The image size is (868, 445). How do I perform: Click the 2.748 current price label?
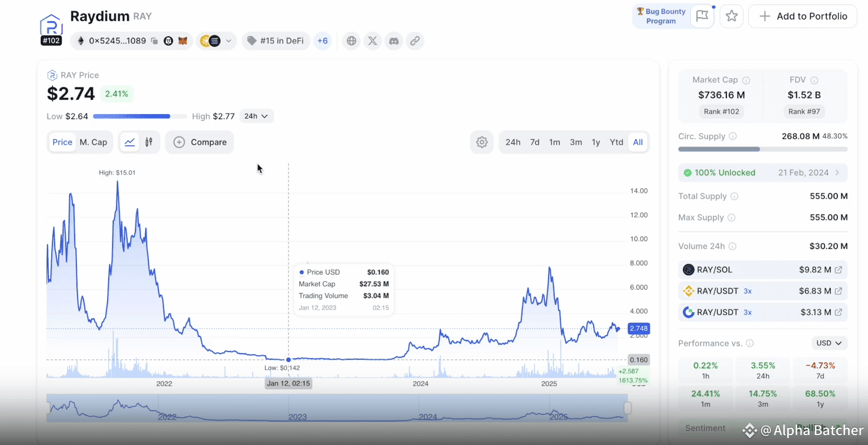pyautogui.click(x=639, y=329)
